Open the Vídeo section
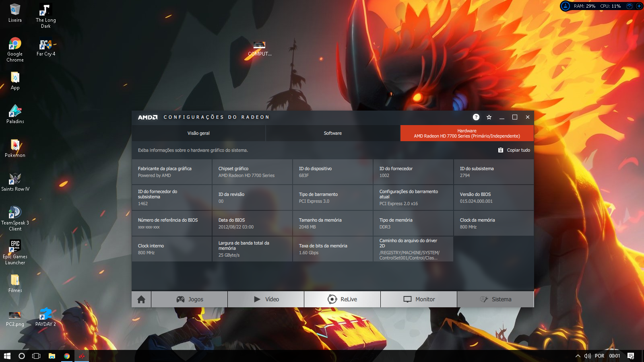 pos(266,299)
